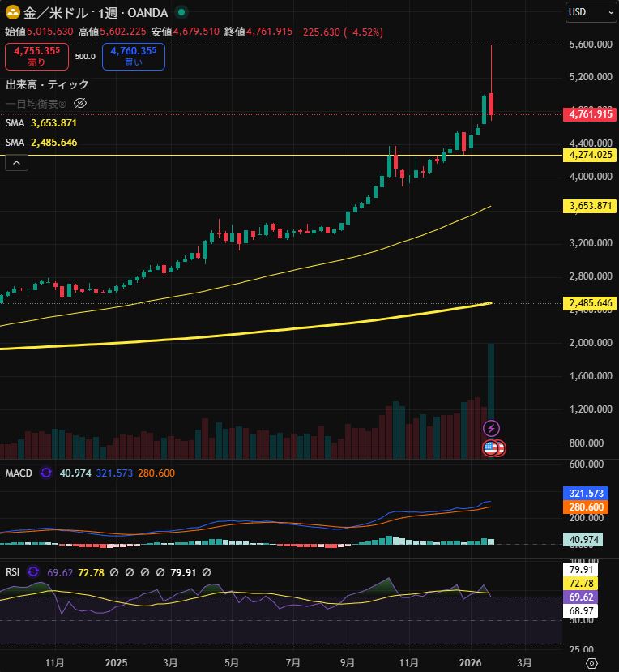Screen dimensions: 619x672
Task: Click the green market status dot
Action: point(181,12)
